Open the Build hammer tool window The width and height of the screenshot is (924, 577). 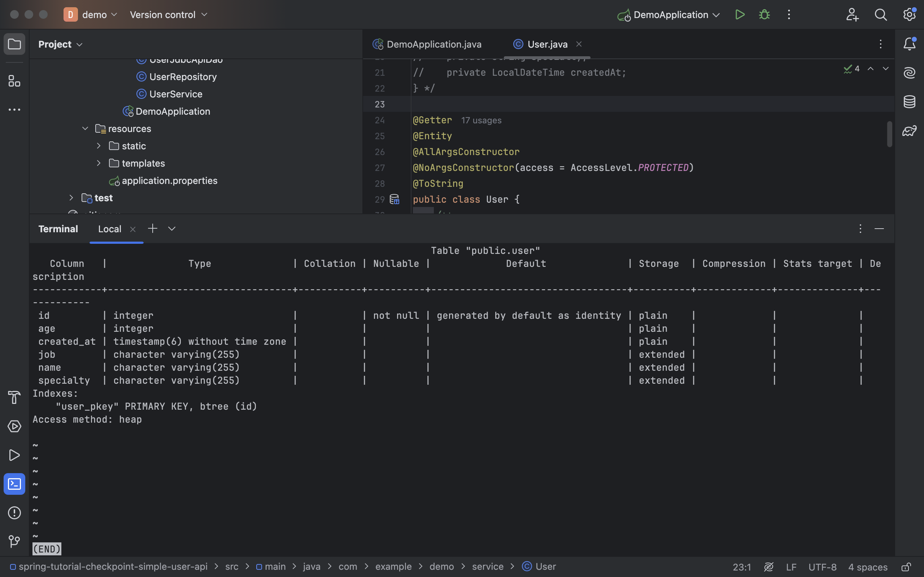click(x=14, y=397)
